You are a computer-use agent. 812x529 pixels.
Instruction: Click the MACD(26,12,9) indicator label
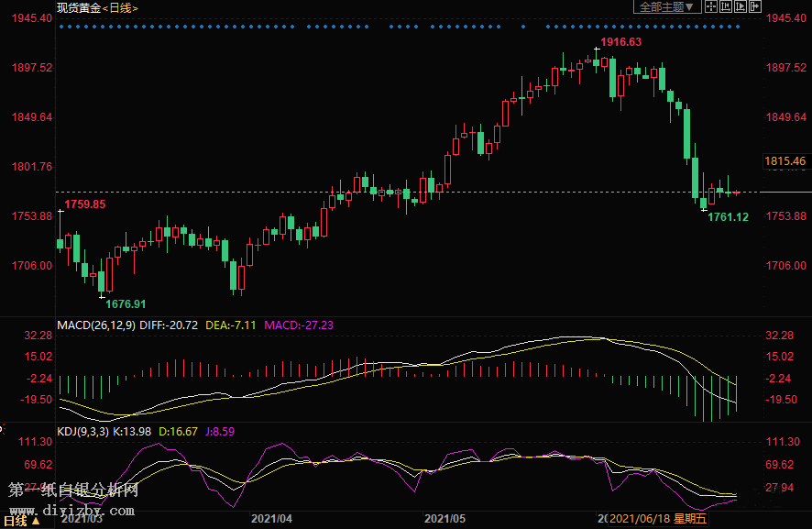click(x=96, y=325)
